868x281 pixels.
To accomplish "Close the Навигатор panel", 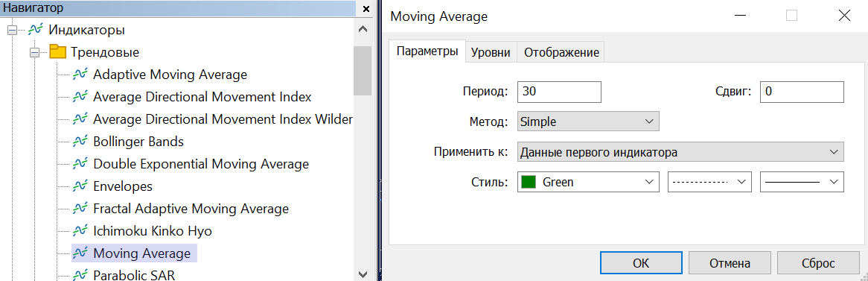I will pyautogui.click(x=366, y=9).
